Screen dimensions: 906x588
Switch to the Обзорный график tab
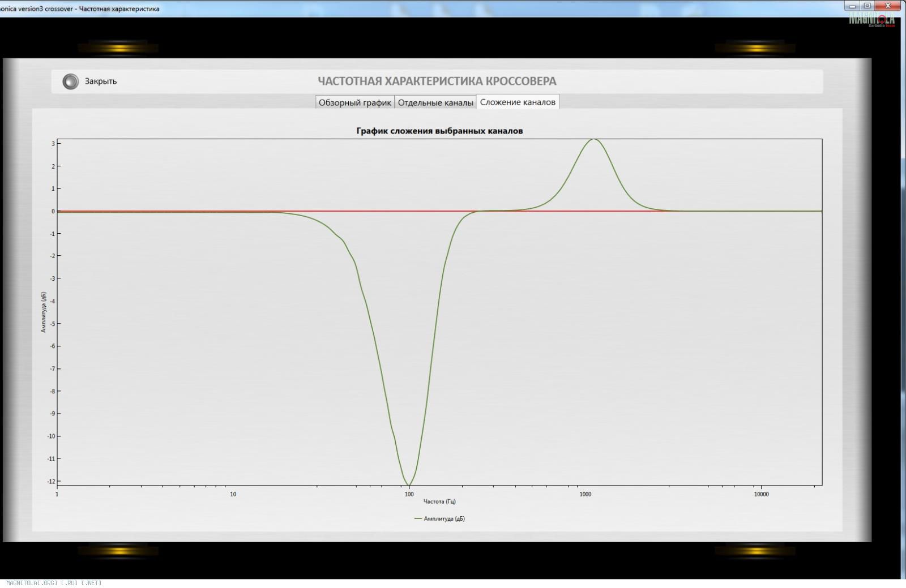pos(355,102)
